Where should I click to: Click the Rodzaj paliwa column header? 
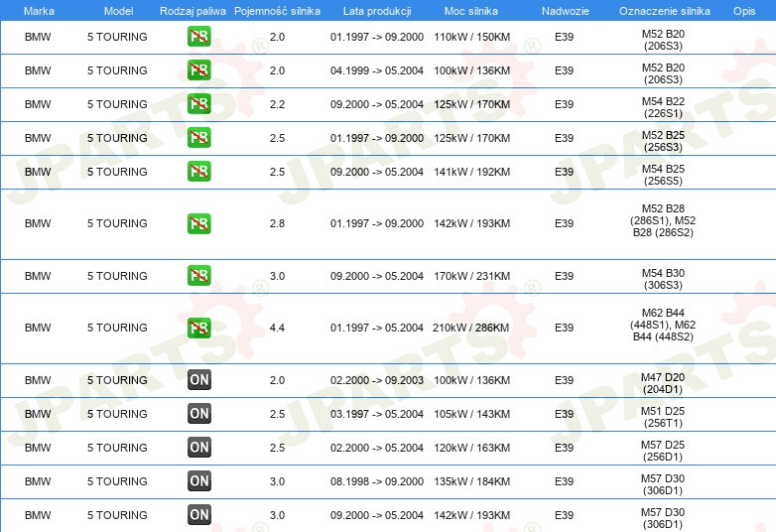[x=193, y=10]
